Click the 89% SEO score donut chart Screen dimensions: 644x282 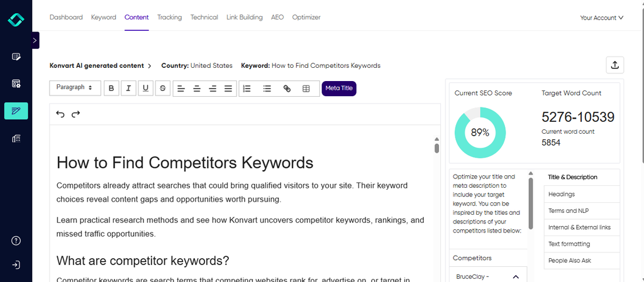tap(480, 133)
